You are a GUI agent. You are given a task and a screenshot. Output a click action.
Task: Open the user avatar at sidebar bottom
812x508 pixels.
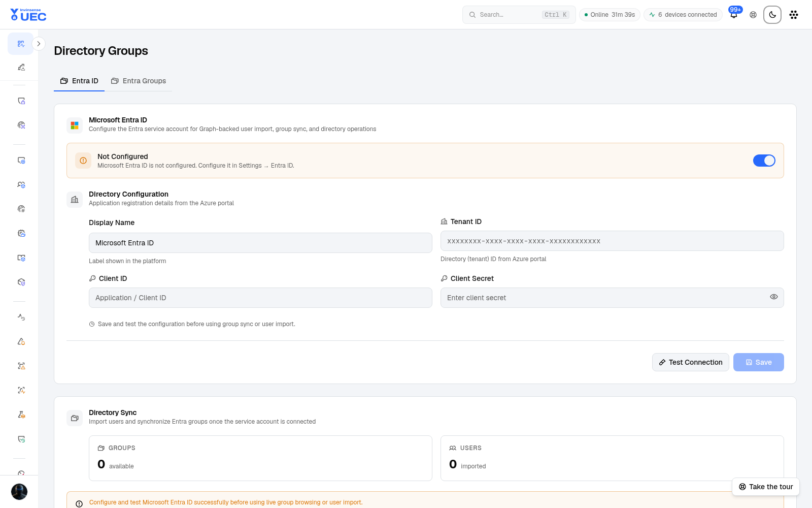click(19, 492)
